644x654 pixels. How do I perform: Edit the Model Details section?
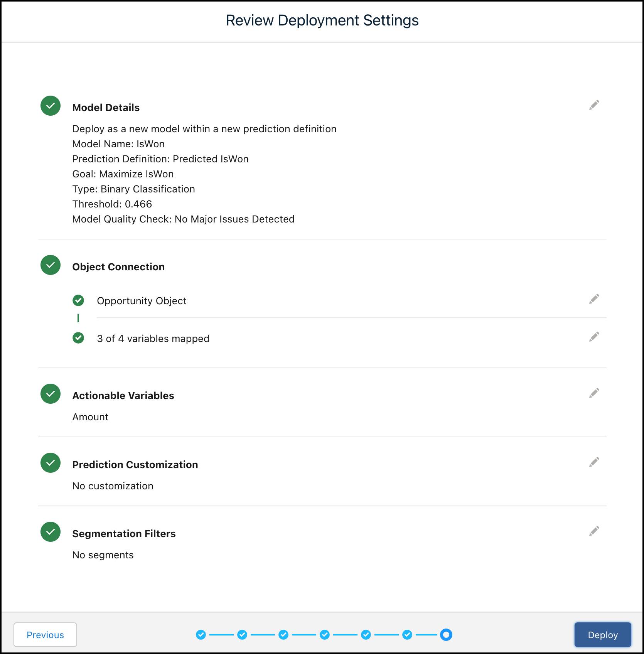pyautogui.click(x=593, y=105)
